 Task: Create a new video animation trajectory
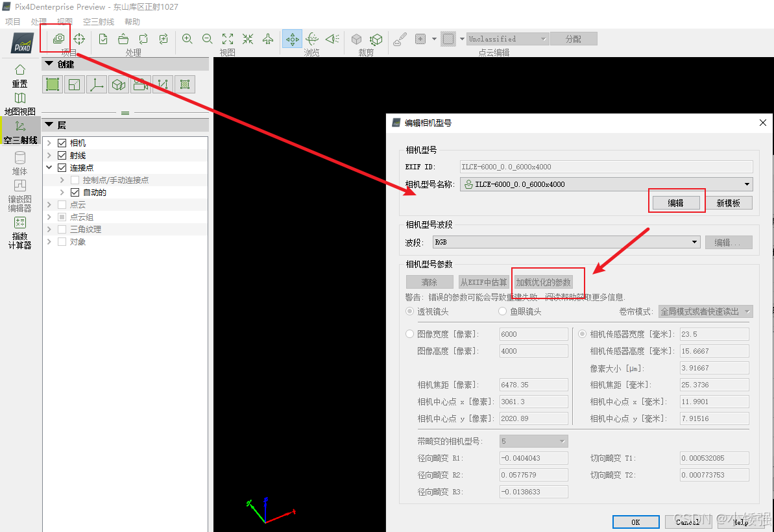(141, 84)
